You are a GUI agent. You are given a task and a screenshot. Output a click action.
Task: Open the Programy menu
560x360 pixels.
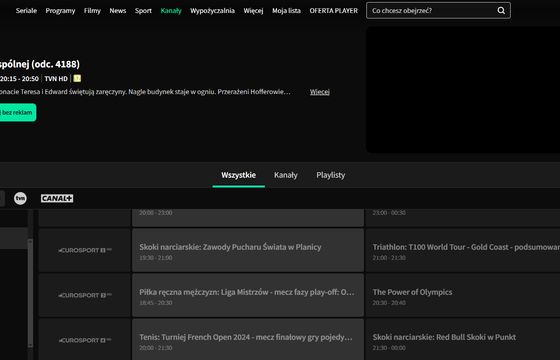[x=60, y=11]
